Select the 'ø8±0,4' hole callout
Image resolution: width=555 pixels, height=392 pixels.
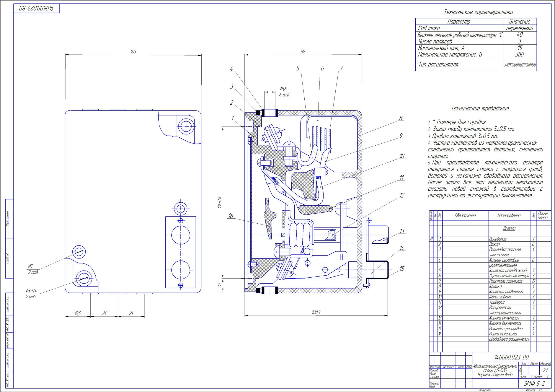(x=31, y=291)
